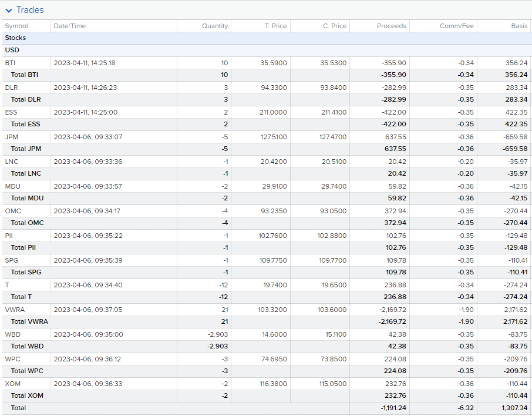The width and height of the screenshot is (532, 416).
Task: Click JPM trade date 2023-04-06, 09:33:07
Action: (x=88, y=137)
